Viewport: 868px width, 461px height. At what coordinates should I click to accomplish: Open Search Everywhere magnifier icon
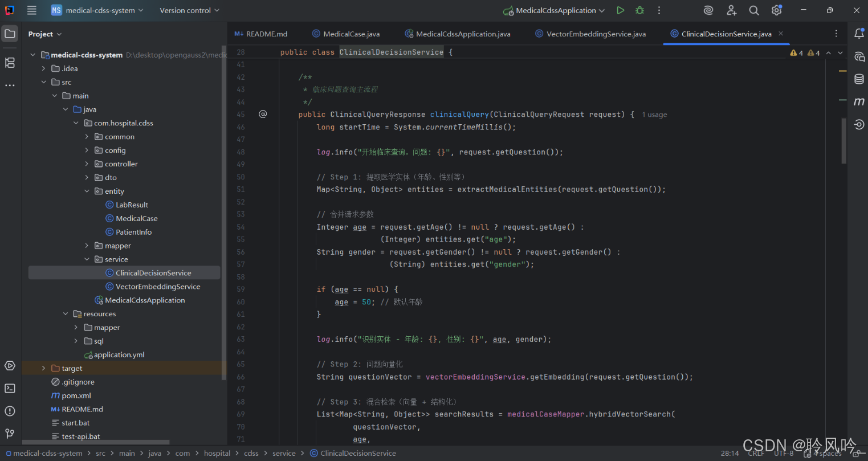(x=753, y=10)
